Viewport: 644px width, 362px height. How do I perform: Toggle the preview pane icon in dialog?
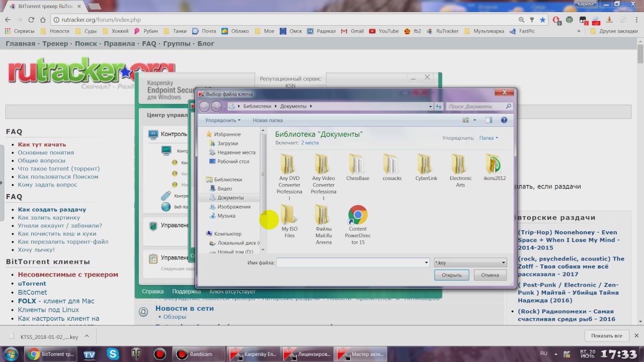pyautogui.click(x=488, y=120)
